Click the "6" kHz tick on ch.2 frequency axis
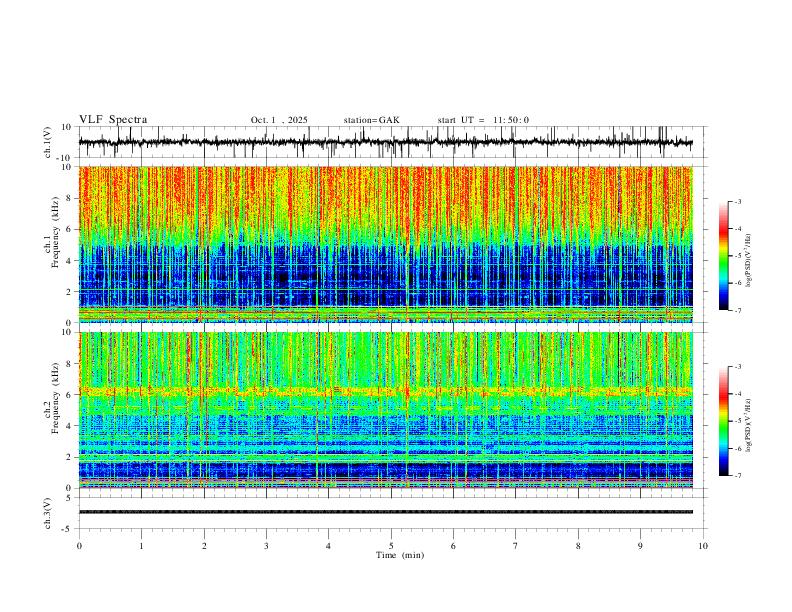 70,395
